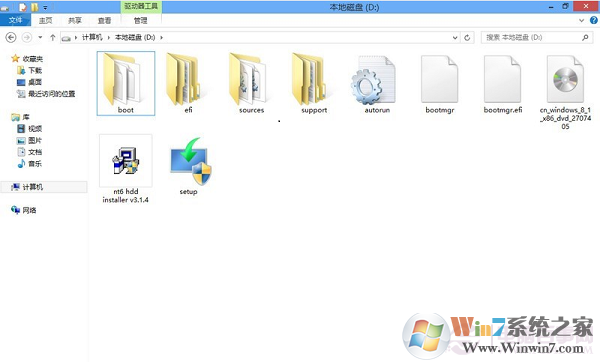Click 计算机 in the address breadcrumb
The width and height of the screenshot is (600, 362).
[x=92, y=37]
